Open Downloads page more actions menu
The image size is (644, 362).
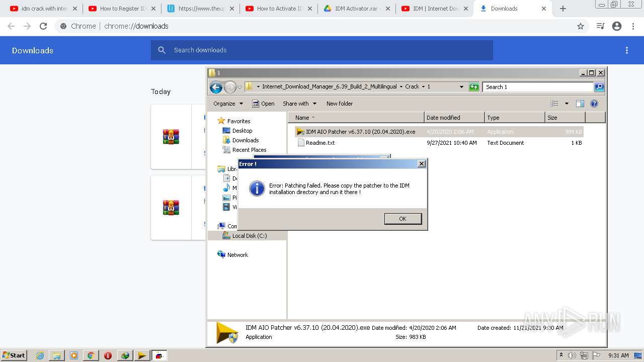pyautogui.click(x=627, y=50)
